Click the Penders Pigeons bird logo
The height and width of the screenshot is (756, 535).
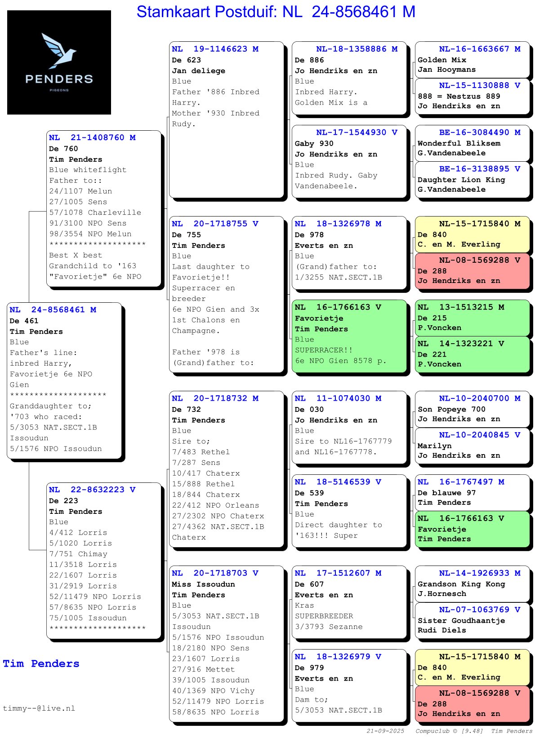point(59,62)
